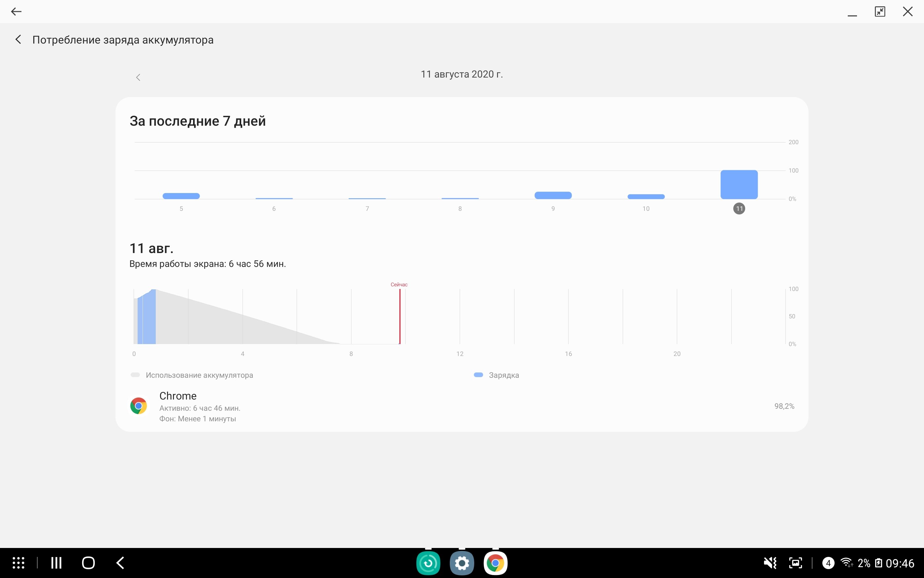
Task: Select day 5 bar in weekly chart
Action: point(181,196)
